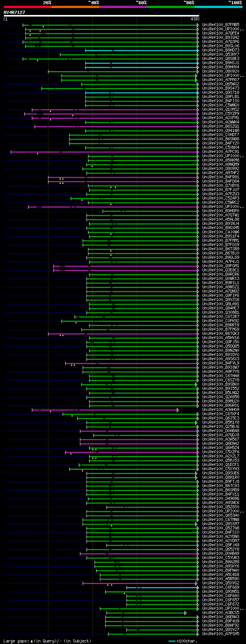Open hit UniRef100_A5AL88

point(221,219)
